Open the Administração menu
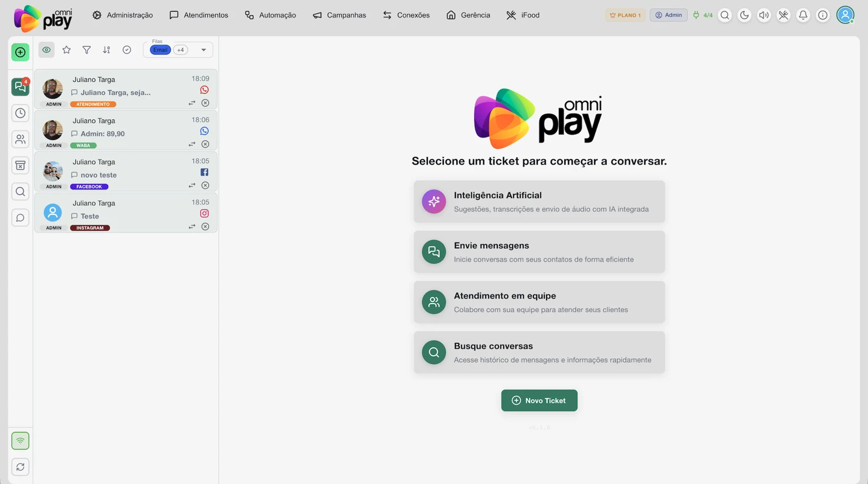Image resolution: width=868 pixels, height=484 pixels. pos(123,15)
